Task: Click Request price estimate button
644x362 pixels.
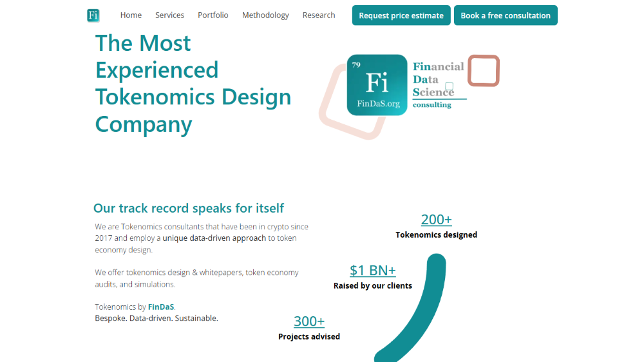Action: click(x=401, y=15)
